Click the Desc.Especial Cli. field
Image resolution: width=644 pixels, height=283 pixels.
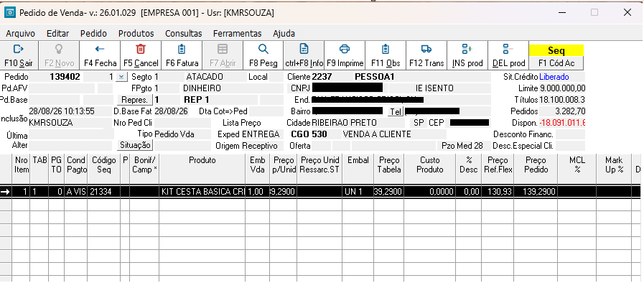570,145
